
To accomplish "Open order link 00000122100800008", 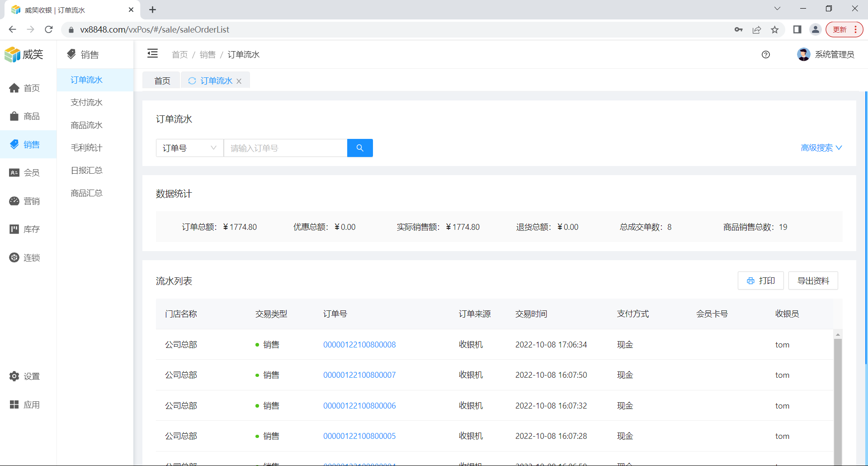I will (359, 345).
